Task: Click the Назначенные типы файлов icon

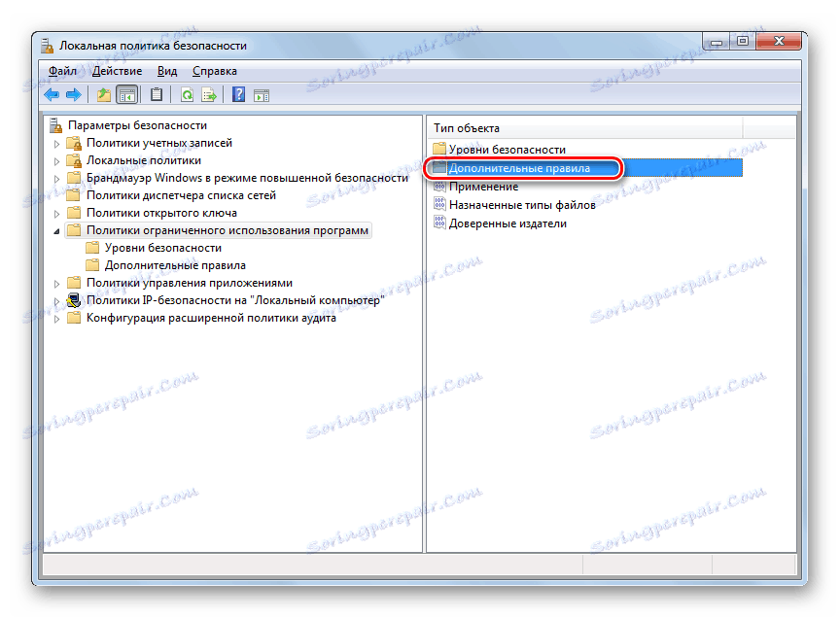Action: point(439,205)
